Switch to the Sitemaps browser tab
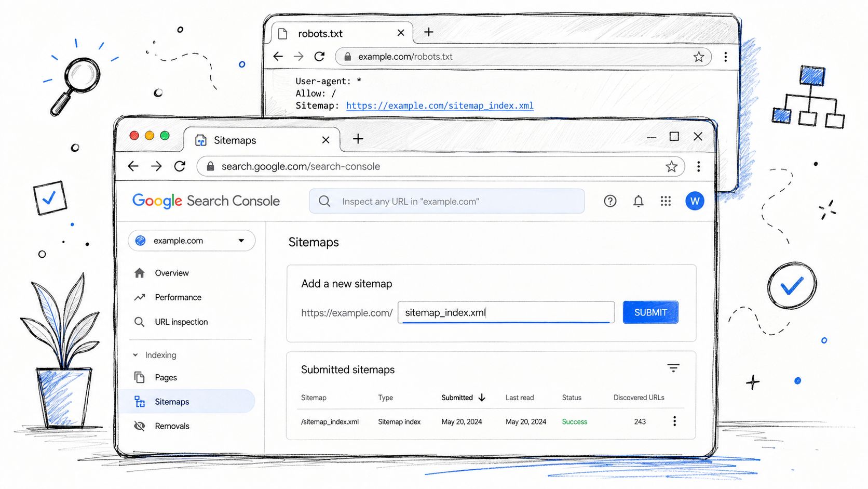This screenshot has width=868, height=489. [262, 140]
